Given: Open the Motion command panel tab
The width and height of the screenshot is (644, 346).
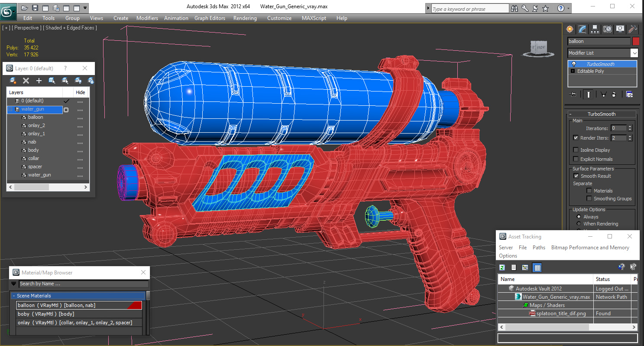Looking at the screenshot, I should point(608,29).
